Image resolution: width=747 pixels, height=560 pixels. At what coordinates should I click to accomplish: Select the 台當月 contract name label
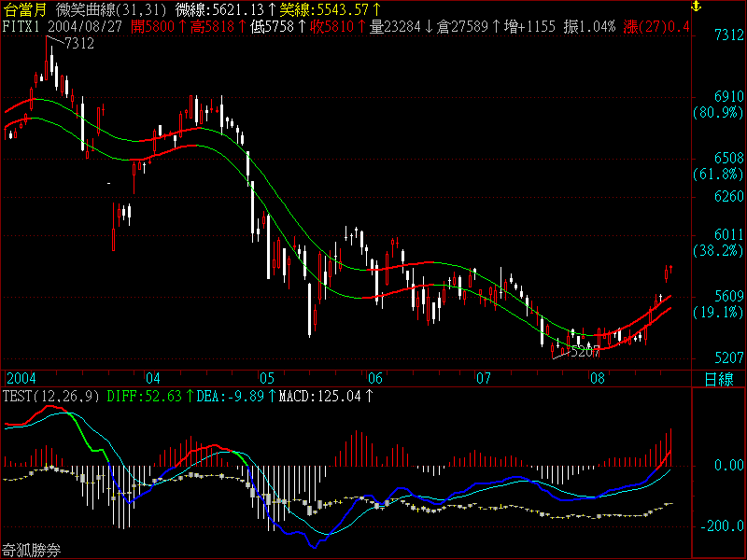coord(25,9)
